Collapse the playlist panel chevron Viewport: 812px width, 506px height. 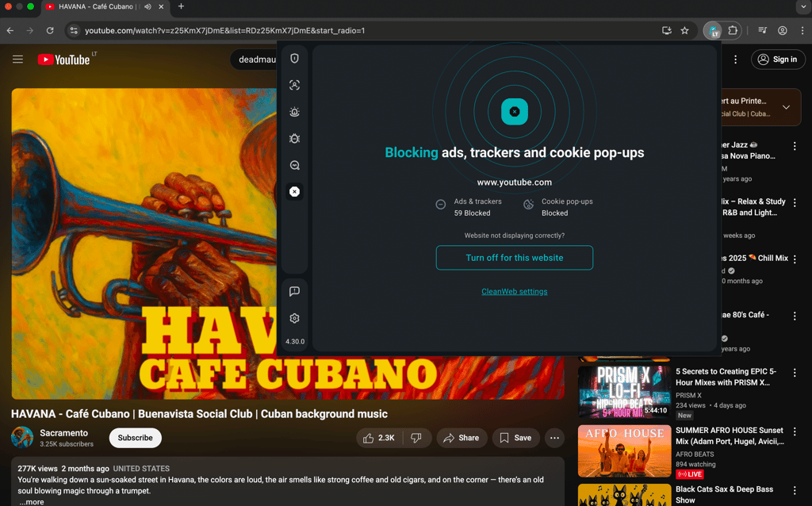786,107
